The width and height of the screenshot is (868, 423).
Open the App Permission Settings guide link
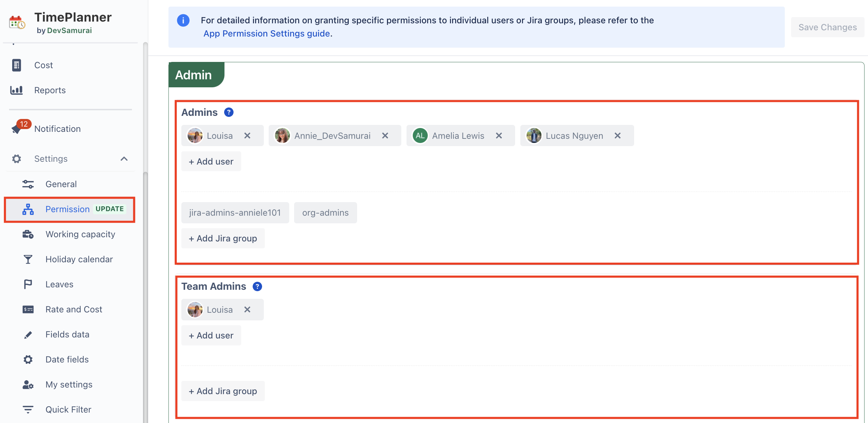coord(267,33)
